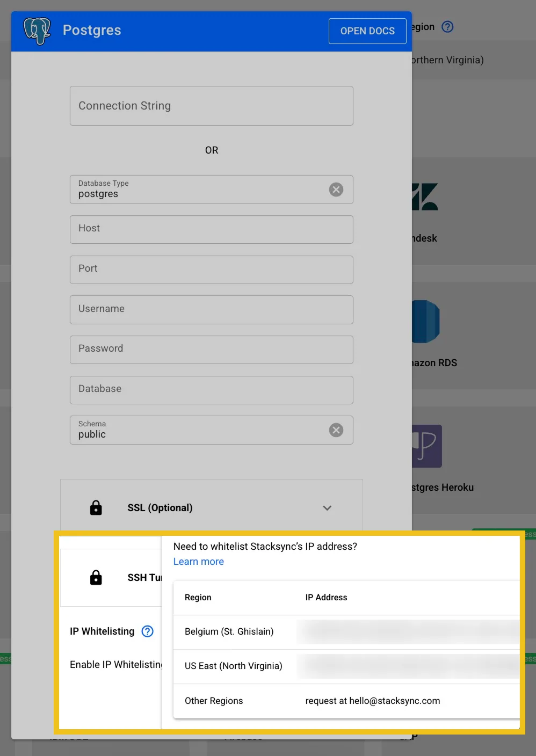The width and height of the screenshot is (536, 756).
Task: Open the Schema dropdown
Action: click(x=212, y=430)
